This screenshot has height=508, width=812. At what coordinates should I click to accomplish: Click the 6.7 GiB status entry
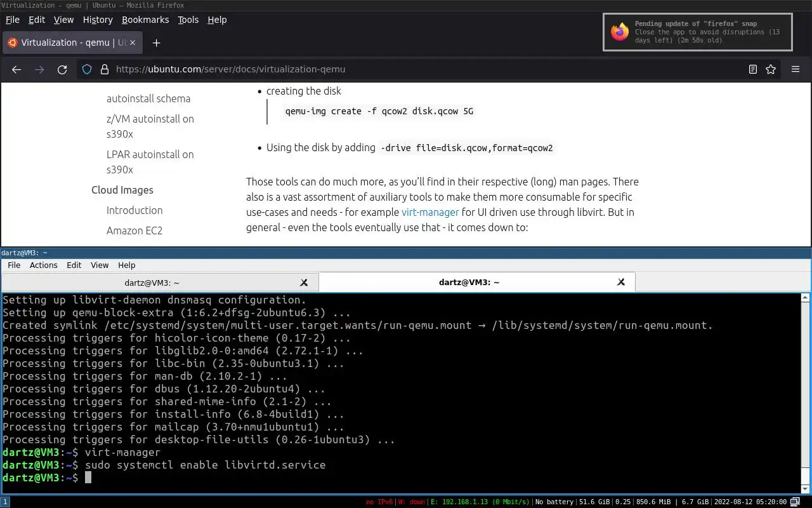(x=695, y=502)
